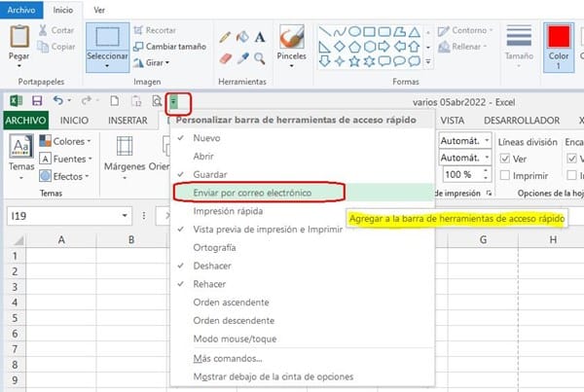584x392 pixels.
Task: Check the Abrir option in the menu
Action: (x=302, y=157)
